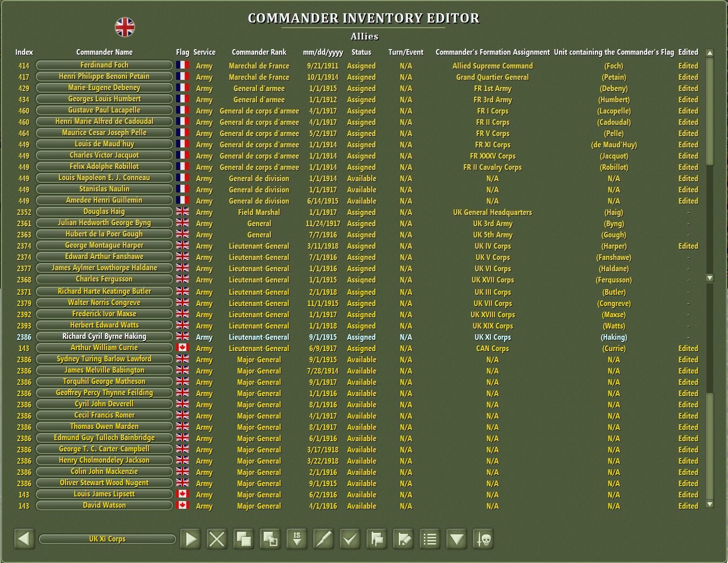Click the upper list scroll-up arrow
728x563 pixels.
pos(710,53)
